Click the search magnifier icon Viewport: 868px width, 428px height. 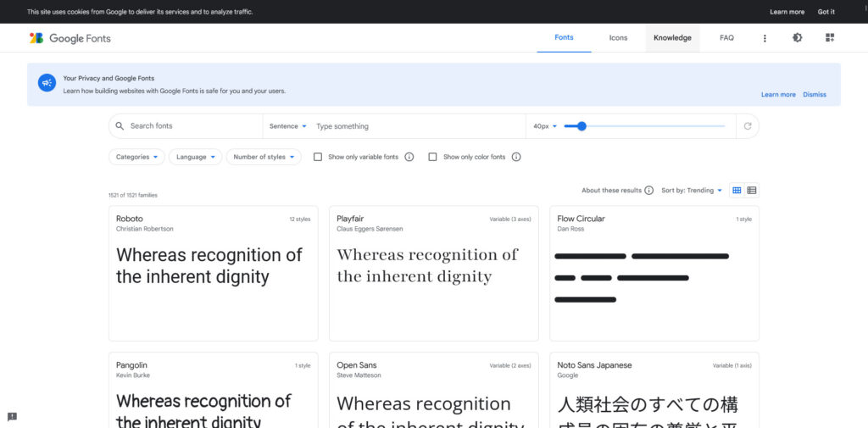[x=120, y=126]
